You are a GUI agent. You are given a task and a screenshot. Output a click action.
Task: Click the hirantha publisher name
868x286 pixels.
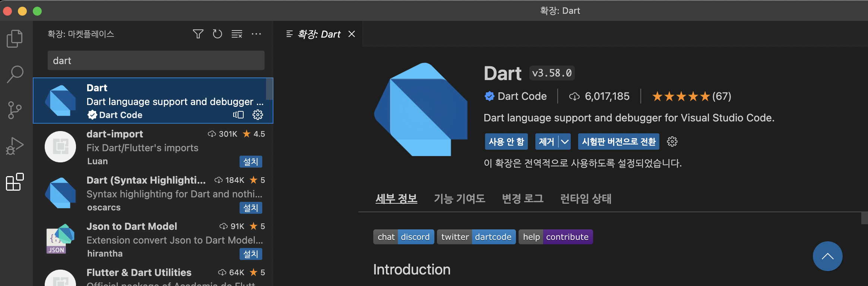click(105, 254)
